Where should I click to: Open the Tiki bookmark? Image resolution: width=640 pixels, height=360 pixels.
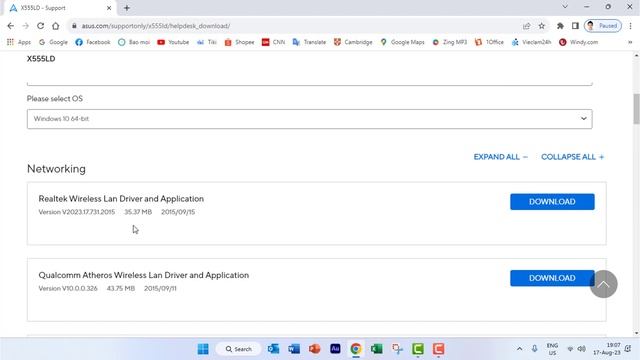[x=207, y=42]
